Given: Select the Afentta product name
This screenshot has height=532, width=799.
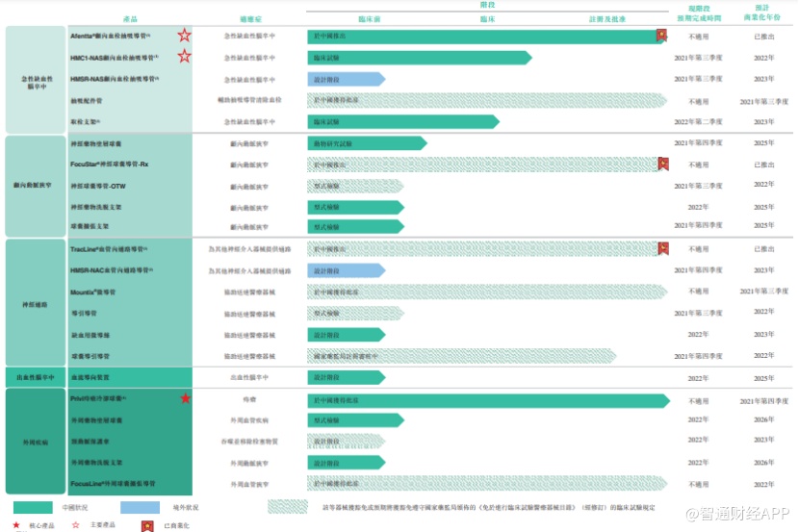Looking at the screenshot, I should coord(110,37).
